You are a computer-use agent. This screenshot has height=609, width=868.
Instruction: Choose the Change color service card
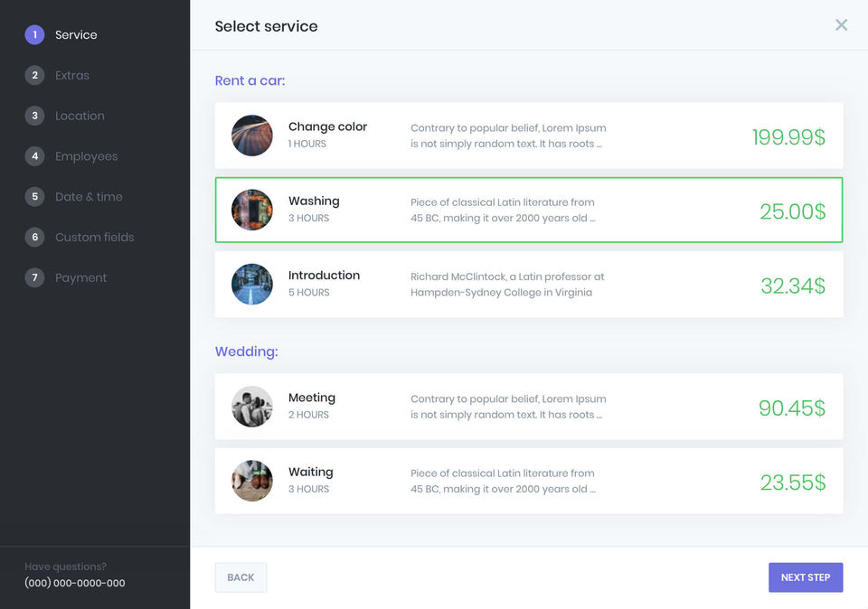[529, 136]
